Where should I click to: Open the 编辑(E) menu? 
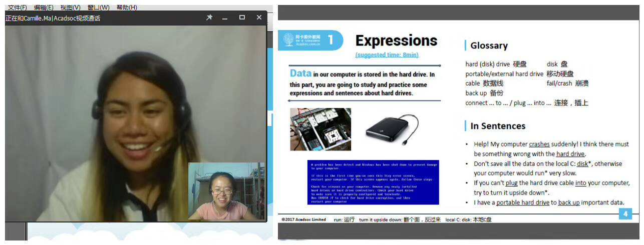pyautogui.click(x=44, y=7)
